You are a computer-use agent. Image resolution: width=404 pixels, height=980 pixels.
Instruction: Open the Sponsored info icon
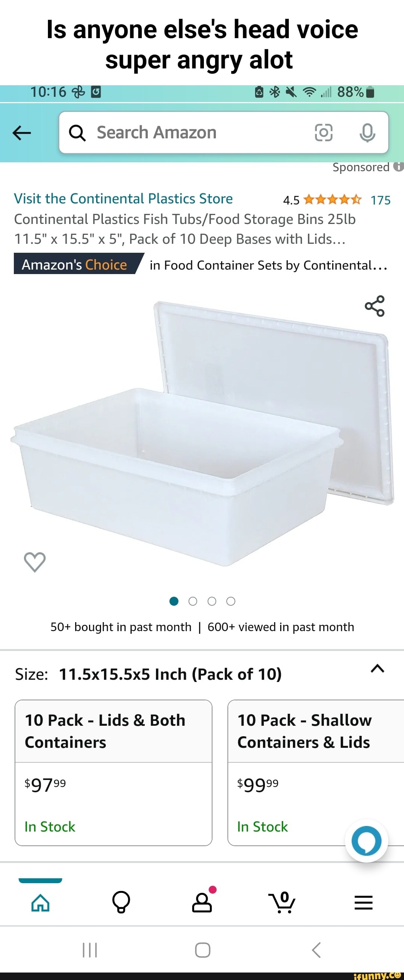398,167
